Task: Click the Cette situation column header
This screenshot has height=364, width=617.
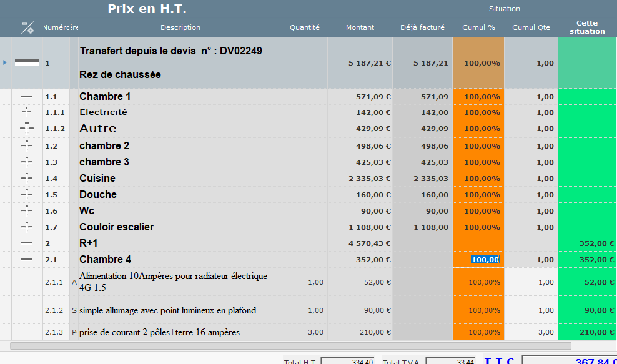Action: (x=587, y=27)
